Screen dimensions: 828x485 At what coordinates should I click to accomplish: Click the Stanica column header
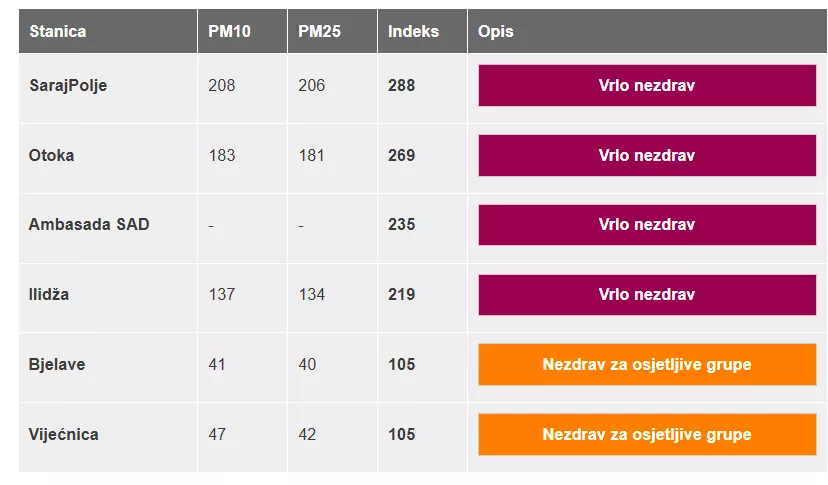coord(58,31)
